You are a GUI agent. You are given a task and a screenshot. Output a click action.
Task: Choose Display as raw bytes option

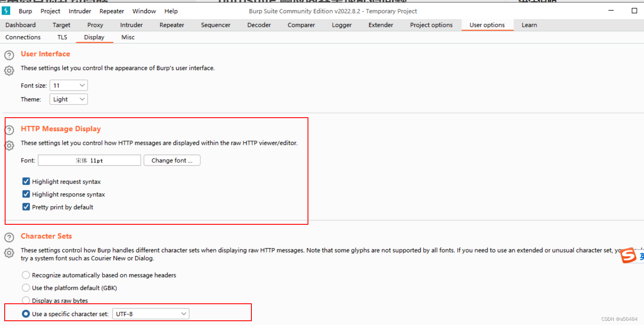click(26, 300)
